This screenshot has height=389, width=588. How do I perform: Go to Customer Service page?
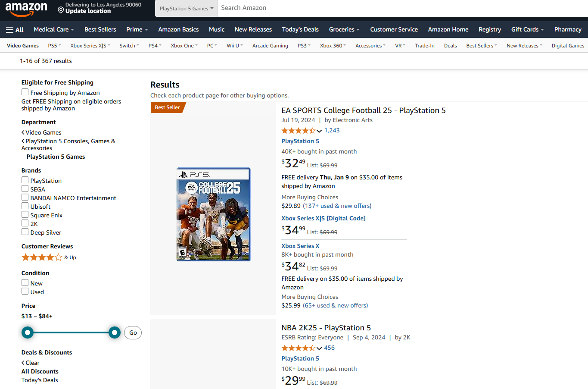tap(394, 30)
